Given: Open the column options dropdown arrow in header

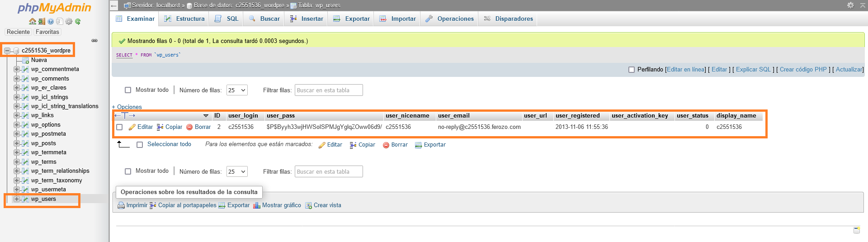Looking at the screenshot, I should click(x=206, y=116).
